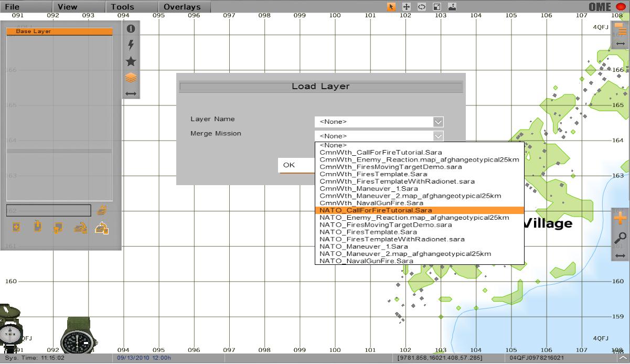Open the Layer Name dropdown

pyautogui.click(x=379, y=122)
